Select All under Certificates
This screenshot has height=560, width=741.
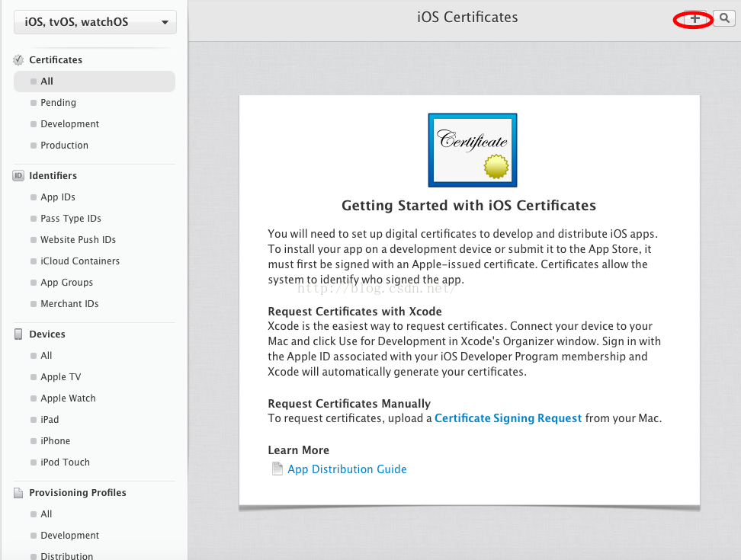(x=95, y=82)
